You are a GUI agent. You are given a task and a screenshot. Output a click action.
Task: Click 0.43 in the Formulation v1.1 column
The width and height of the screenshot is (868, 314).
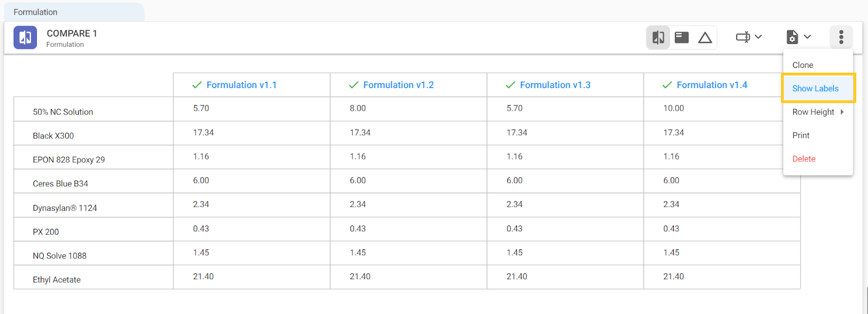click(201, 229)
